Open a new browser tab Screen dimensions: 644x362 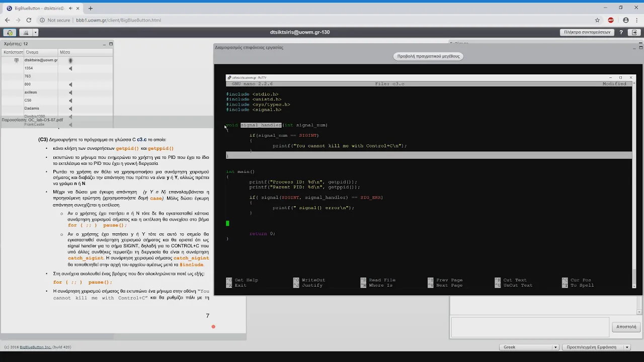(x=91, y=8)
